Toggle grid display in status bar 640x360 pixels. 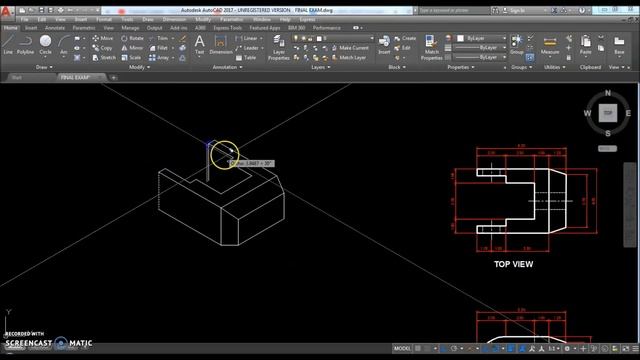point(418,349)
